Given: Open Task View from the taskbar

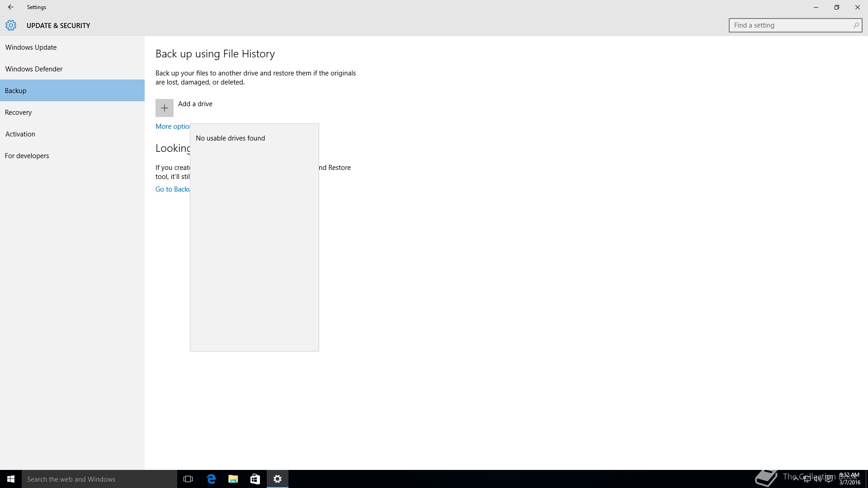Looking at the screenshot, I should (188, 479).
